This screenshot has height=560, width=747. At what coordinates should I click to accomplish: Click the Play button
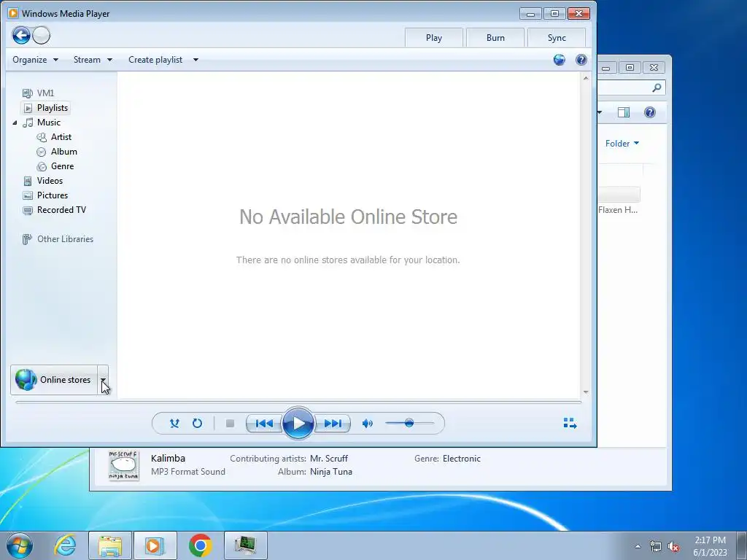coord(298,424)
